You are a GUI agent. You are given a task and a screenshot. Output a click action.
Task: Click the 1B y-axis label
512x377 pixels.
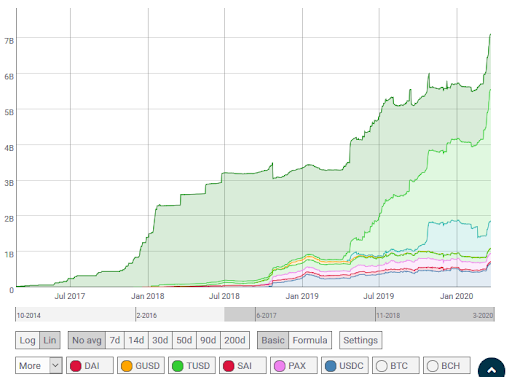(9, 254)
